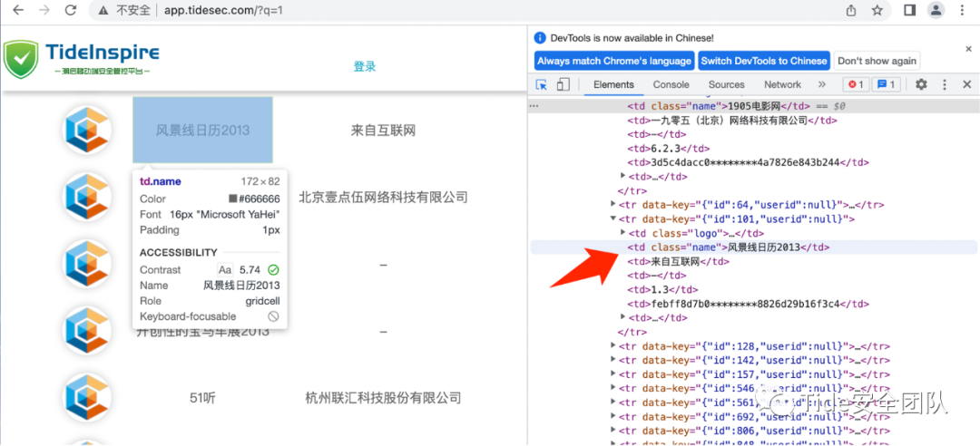The height and width of the screenshot is (446, 980).
Task: Select the 3d5c4dacc0 hash DOM line
Action: coord(748,162)
